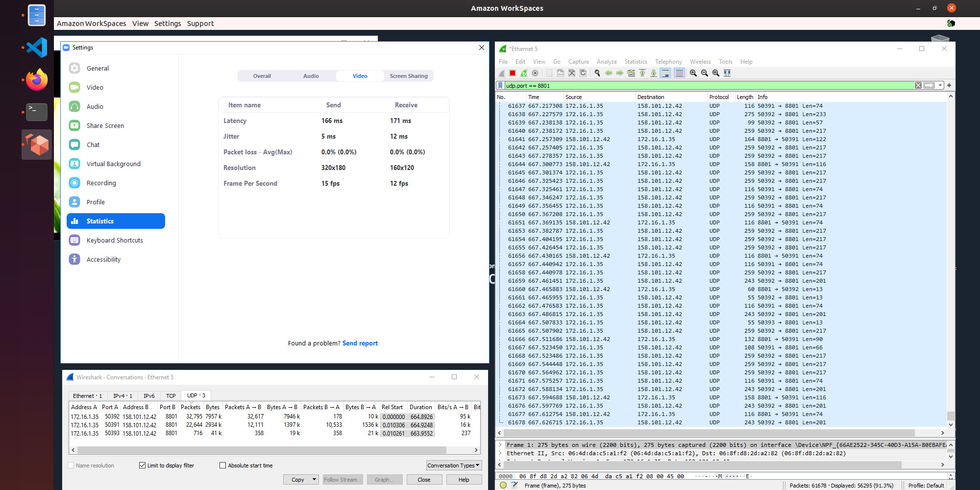Viewport: 980px width, 490px height.
Task: Click Go to specified packet icon
Action: [631, 73]
